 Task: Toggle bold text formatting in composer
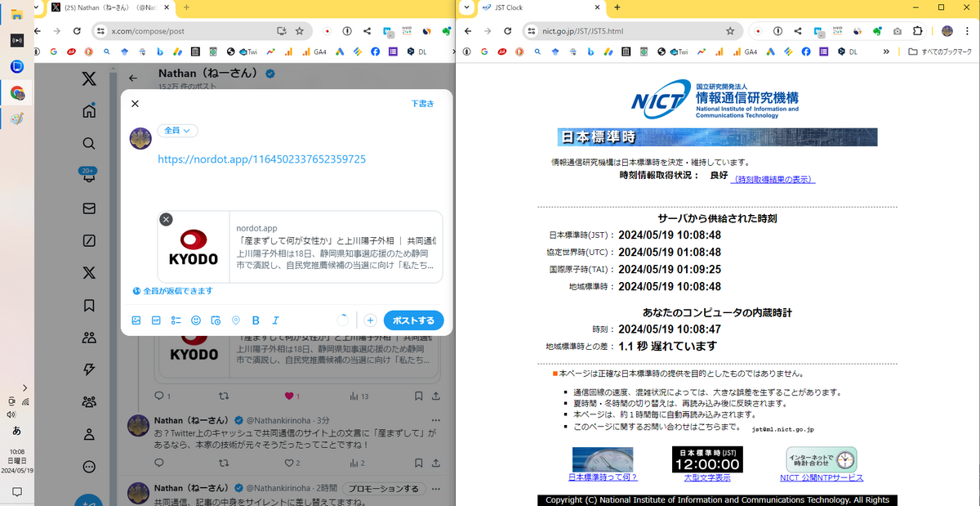[x=256, y=320]
